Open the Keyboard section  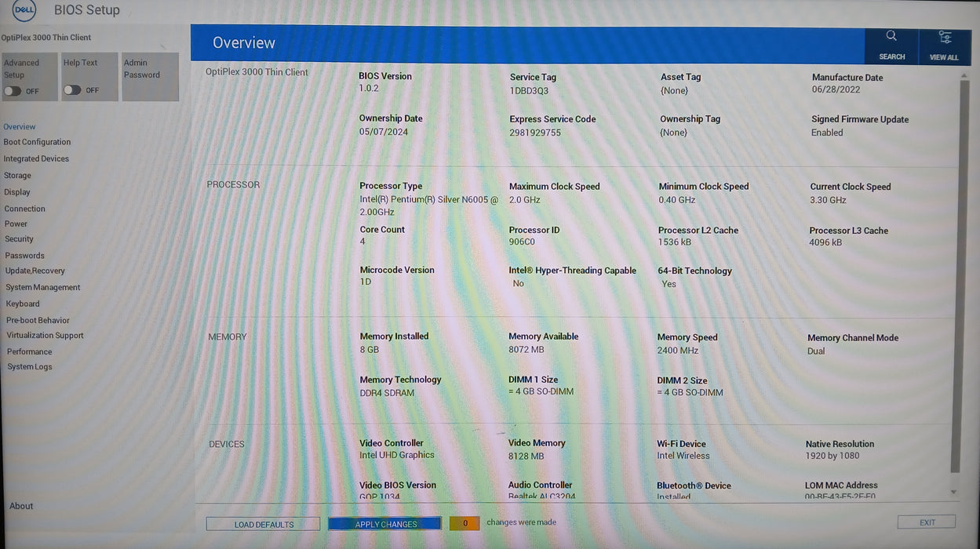pyautogui.click(x=23, y=304)
